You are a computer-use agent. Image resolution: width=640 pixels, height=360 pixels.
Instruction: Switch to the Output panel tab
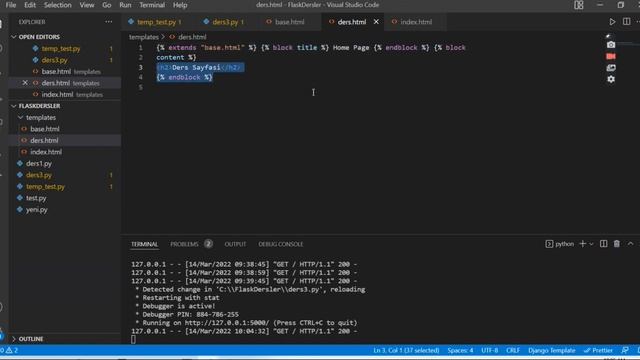[x=235, y=244]
